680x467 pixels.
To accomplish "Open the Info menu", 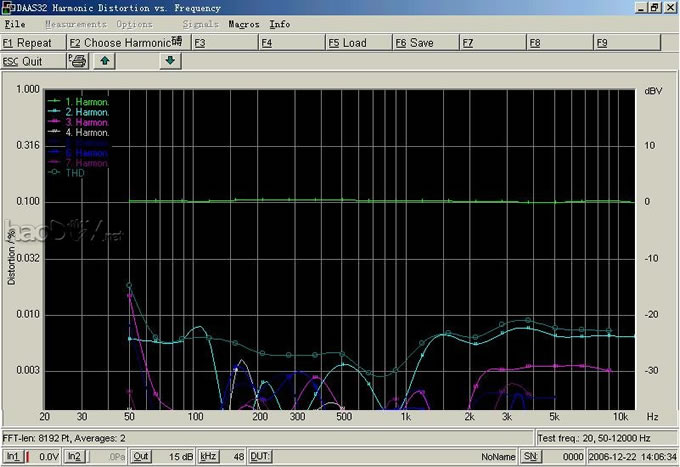I will [280, 24].
